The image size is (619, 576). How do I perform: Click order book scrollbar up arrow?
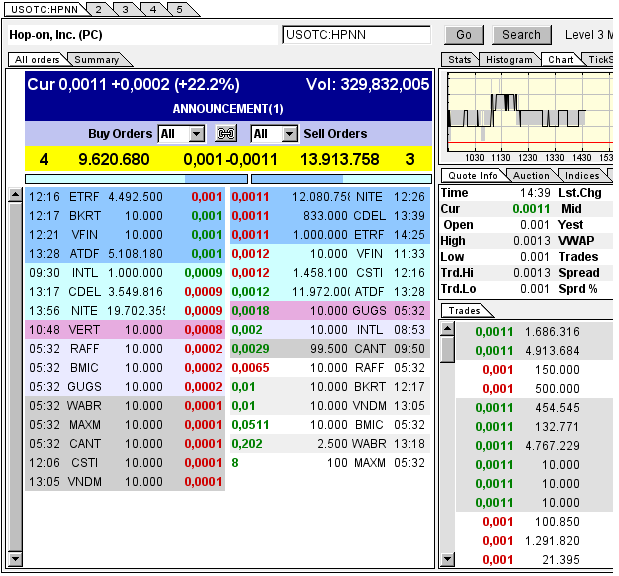point(15,195)
